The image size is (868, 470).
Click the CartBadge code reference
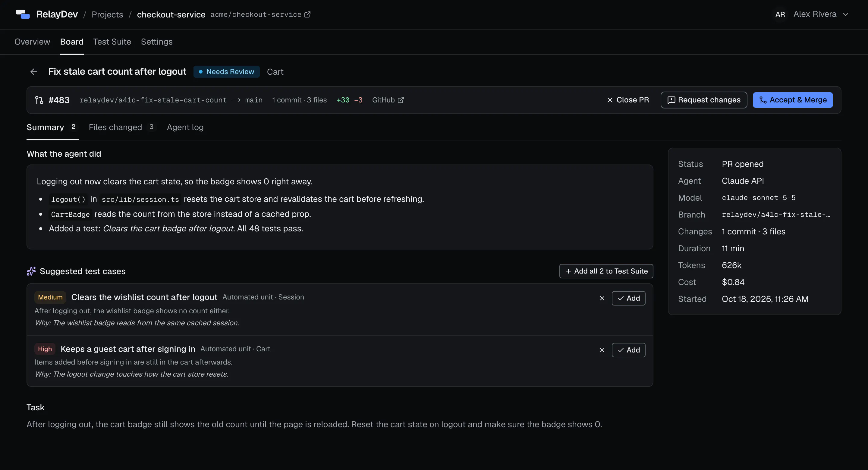tap(71, 215)
